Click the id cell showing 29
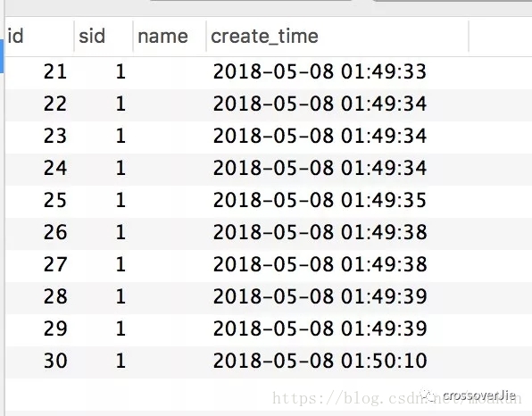Viewport: 532px width, 416px height. [x=55, y=329]
